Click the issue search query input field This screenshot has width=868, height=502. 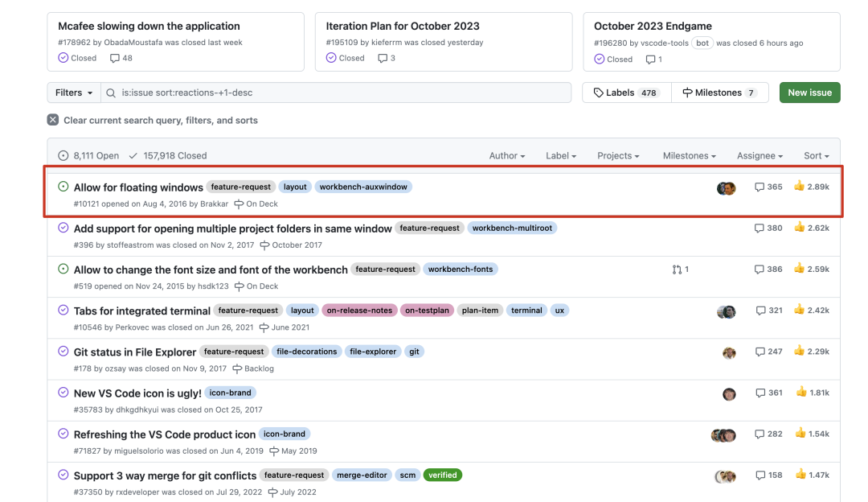(336, 93)
